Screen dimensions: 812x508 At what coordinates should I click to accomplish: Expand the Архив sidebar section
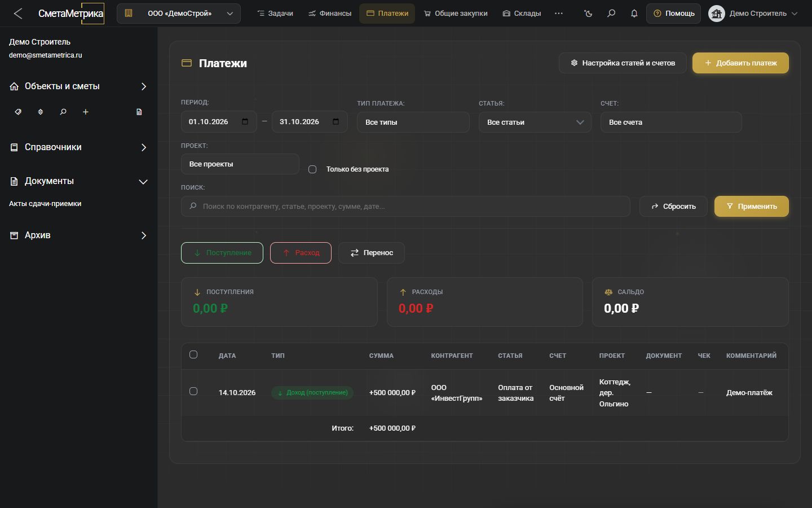coord(79,235)
